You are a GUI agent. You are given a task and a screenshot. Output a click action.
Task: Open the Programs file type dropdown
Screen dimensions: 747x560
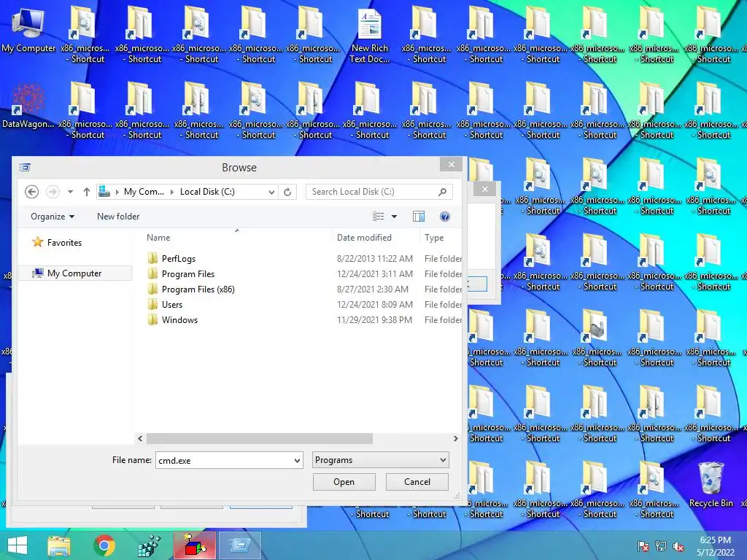coord(381,460)
